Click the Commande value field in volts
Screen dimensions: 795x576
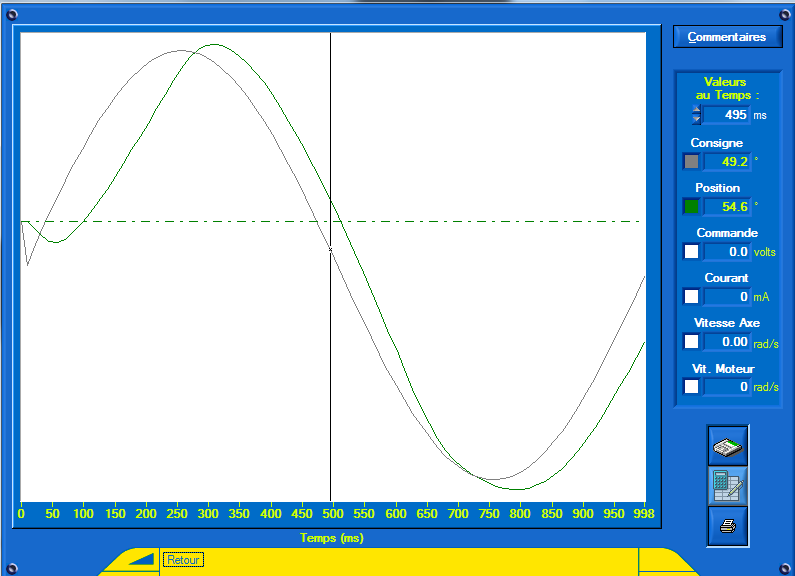tap(727, 252)
